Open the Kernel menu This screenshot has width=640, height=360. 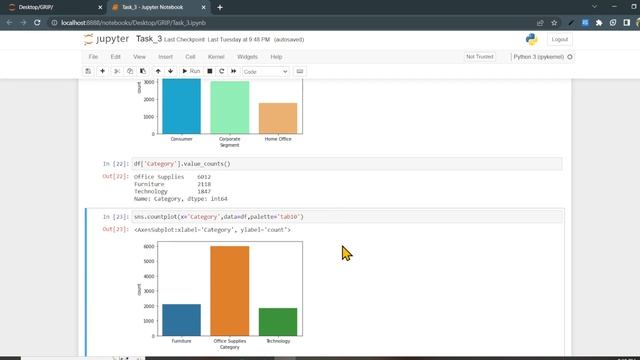click(x=216, y=57)
